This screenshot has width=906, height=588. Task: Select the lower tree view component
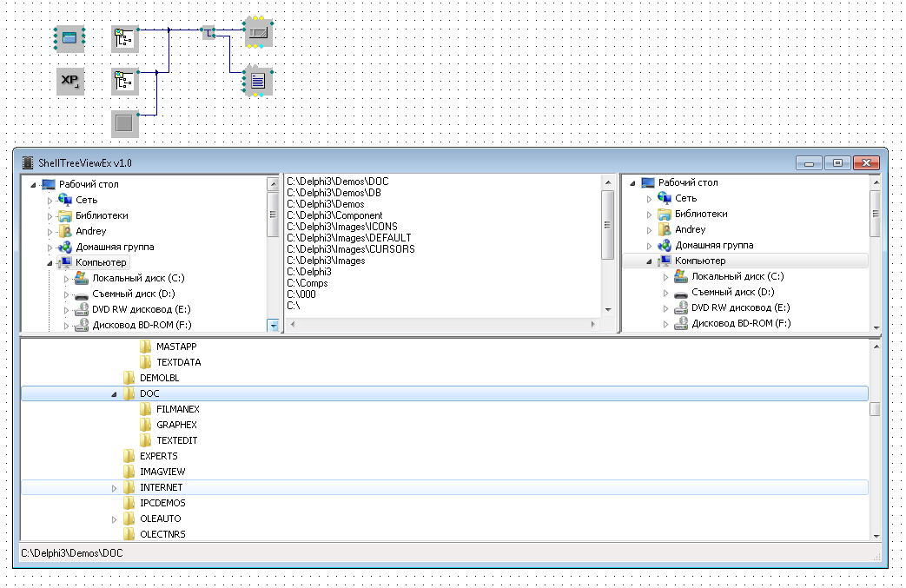(125, 82)
